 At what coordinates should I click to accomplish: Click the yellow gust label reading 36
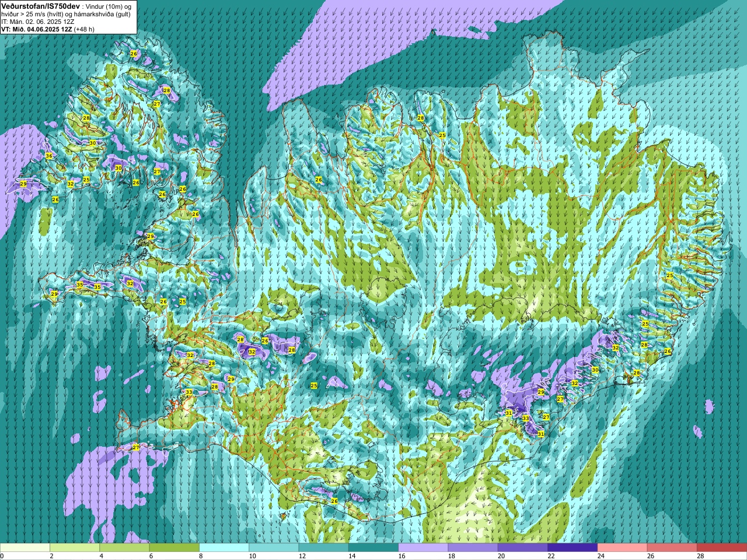[x=49, y=156]
